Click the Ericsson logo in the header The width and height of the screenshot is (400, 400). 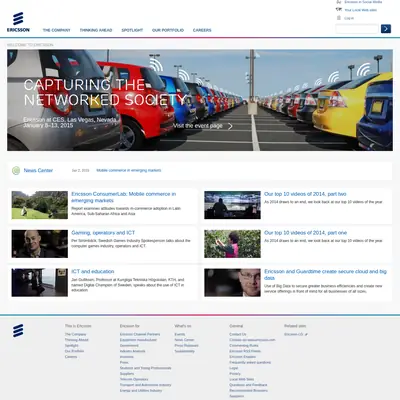point(18,22)
